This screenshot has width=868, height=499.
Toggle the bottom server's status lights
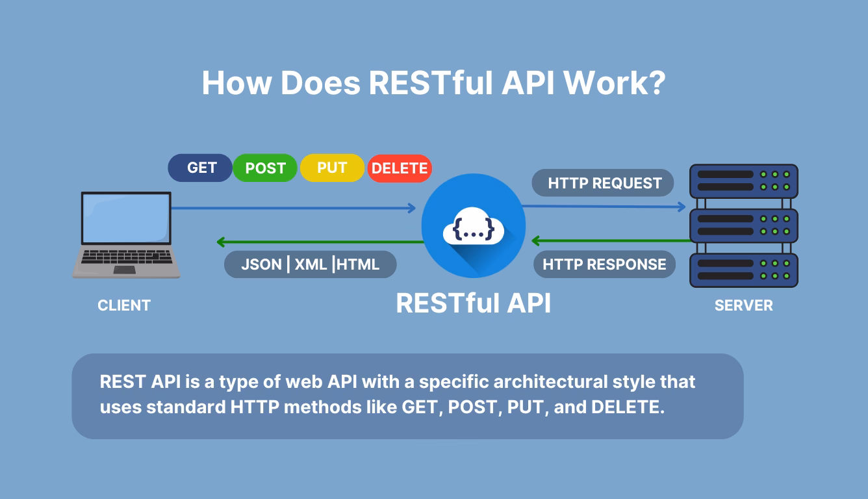pos(776,270)
